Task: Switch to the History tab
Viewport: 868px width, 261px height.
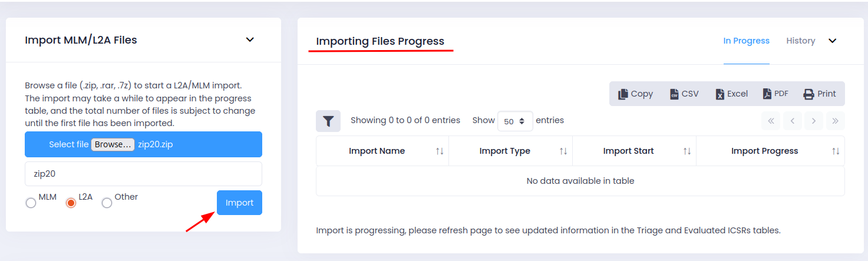Action: tap(800, 41)
